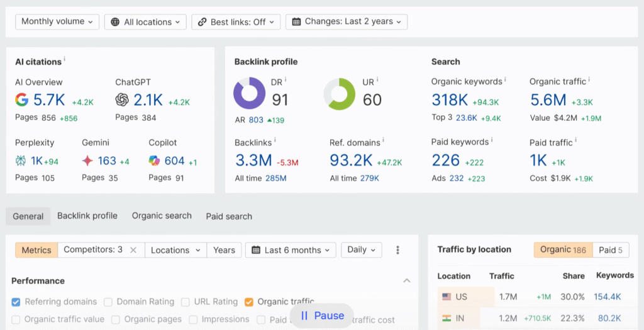Click the Google AI Overview icon
Image resolution: width=644 pixels, height=330 pixels.
click(x=22, y=100)
